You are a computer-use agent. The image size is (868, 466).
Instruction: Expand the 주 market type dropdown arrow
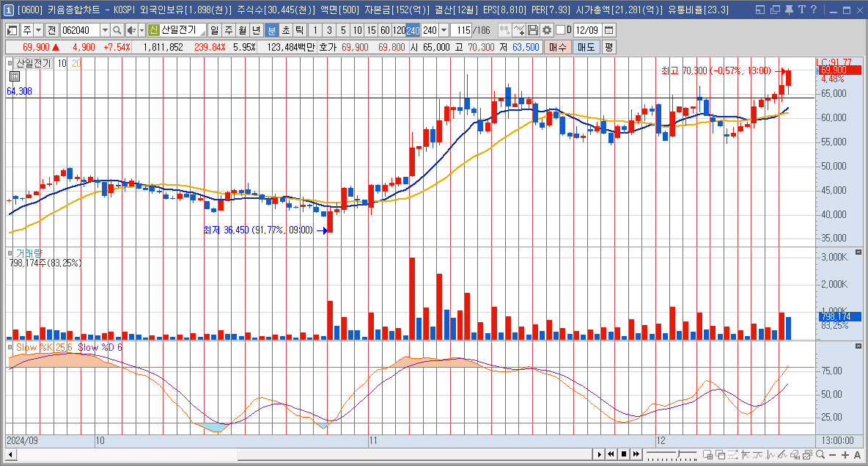pyautogui.click(x=39, y=31)
